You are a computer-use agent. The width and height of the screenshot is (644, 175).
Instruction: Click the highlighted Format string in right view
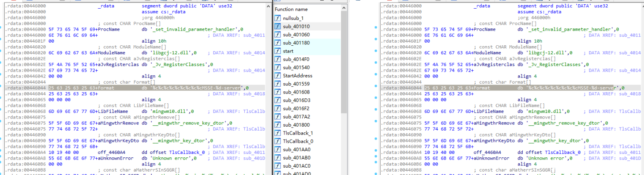pyautogui.click(x=568, y=88)
